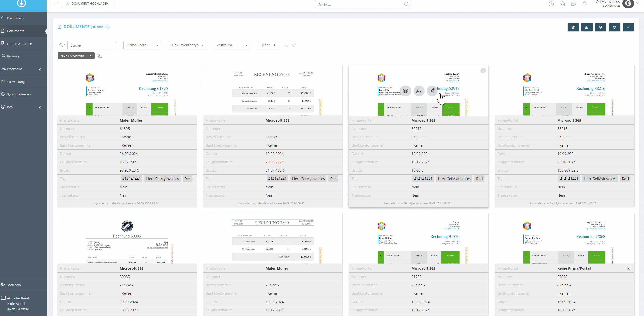Open the Firma/Portal dropdown
Screen dimensions: 644x316
pyautogui.click(x=142, y=45)
